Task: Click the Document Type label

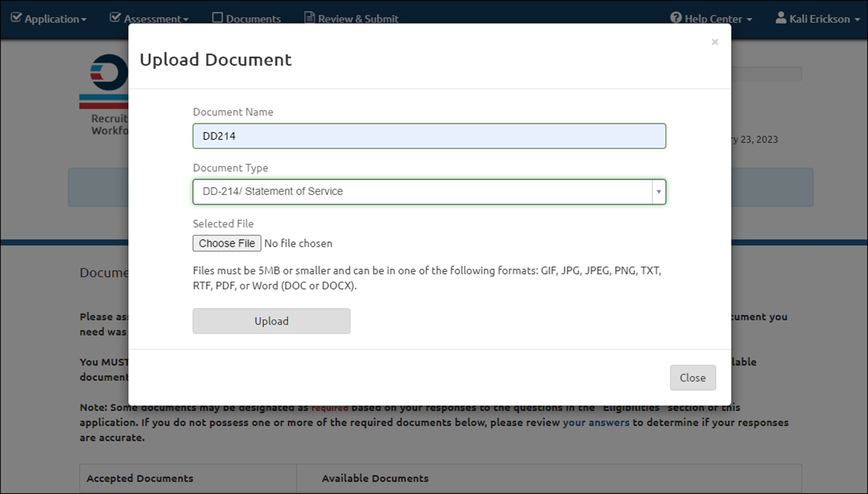Action: point(231,168)
